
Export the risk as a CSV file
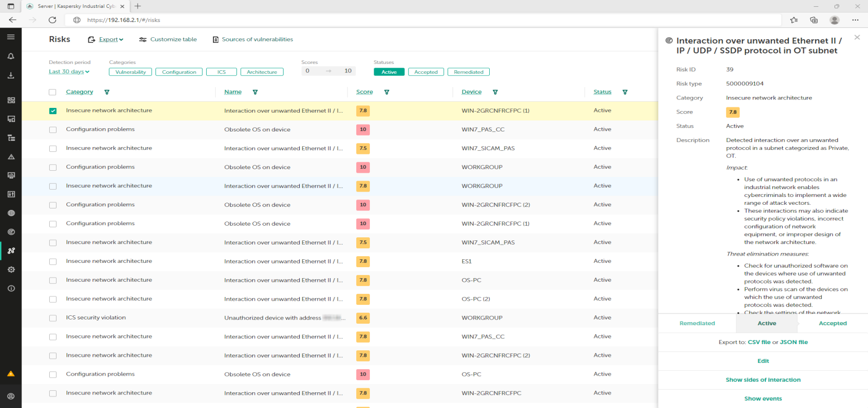click(x=759, y=343)
